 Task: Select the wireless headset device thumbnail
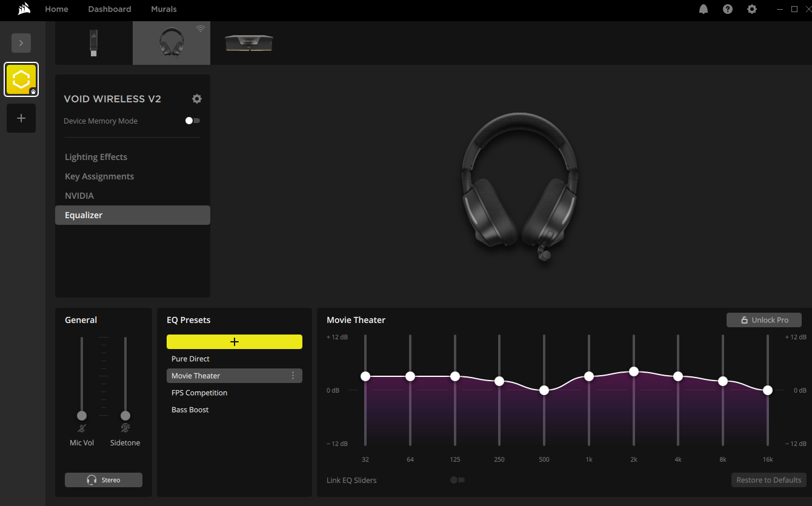[x=171, y=42]
